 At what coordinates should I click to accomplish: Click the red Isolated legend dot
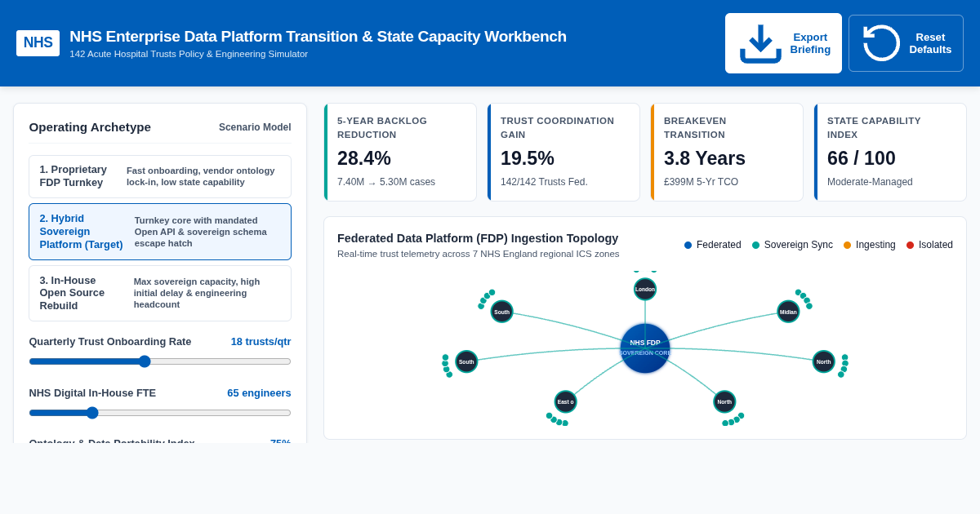[910, 245]
